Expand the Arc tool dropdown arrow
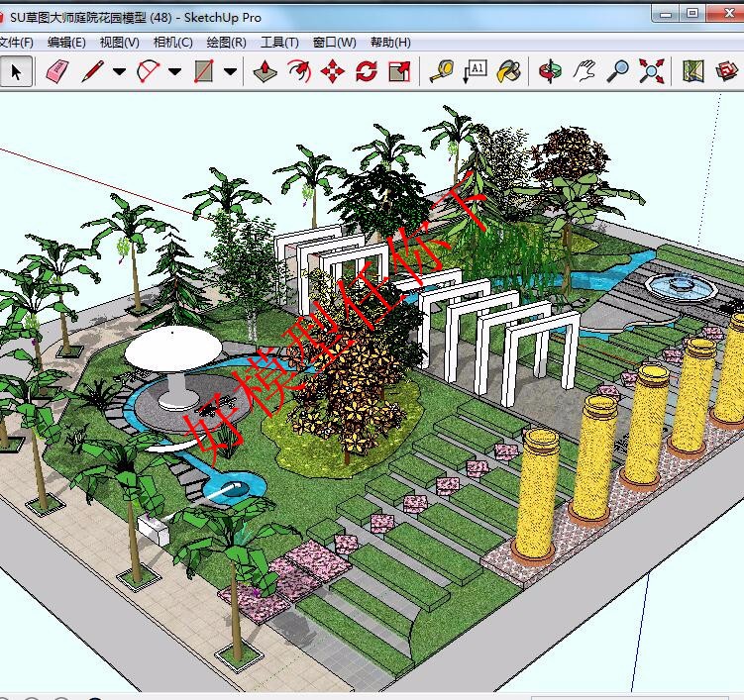 point(174,72)
